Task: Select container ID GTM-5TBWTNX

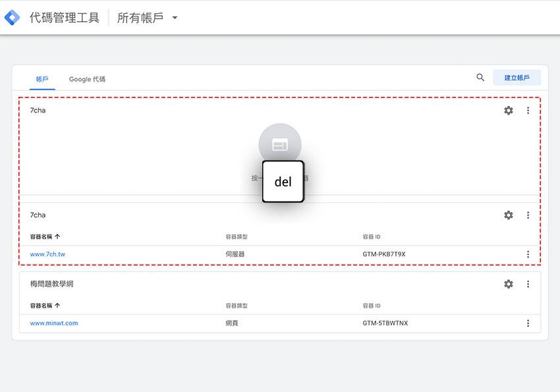Action: (385, 323)
